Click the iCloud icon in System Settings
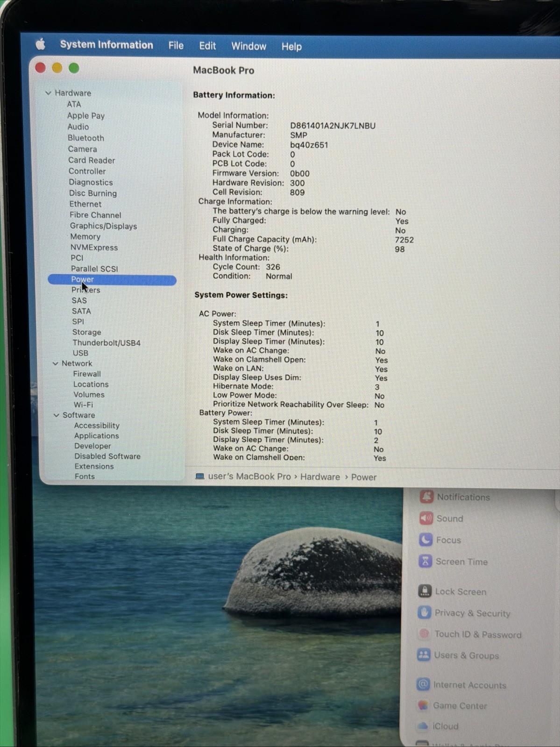Screen dimensions: 560x747 pyautogui.click(x=423, y=726)
